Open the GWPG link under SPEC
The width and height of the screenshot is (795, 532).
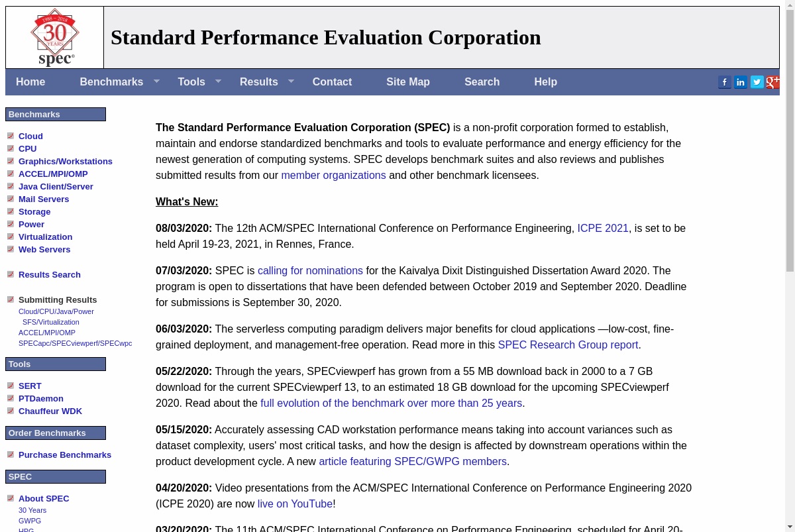30,521
